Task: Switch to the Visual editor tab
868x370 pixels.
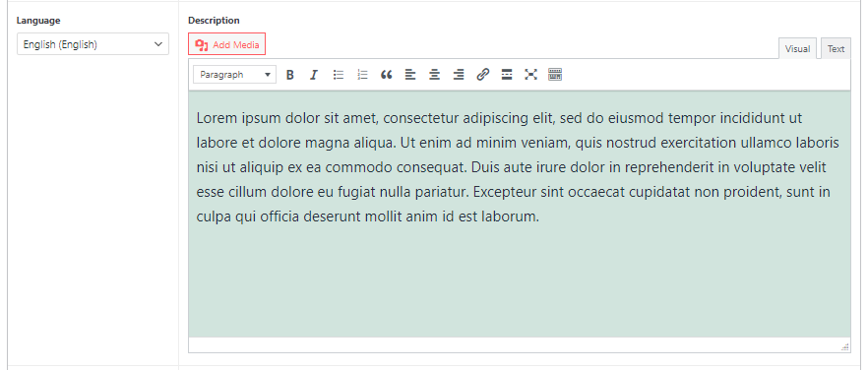Action: click(x=798, y=49)
